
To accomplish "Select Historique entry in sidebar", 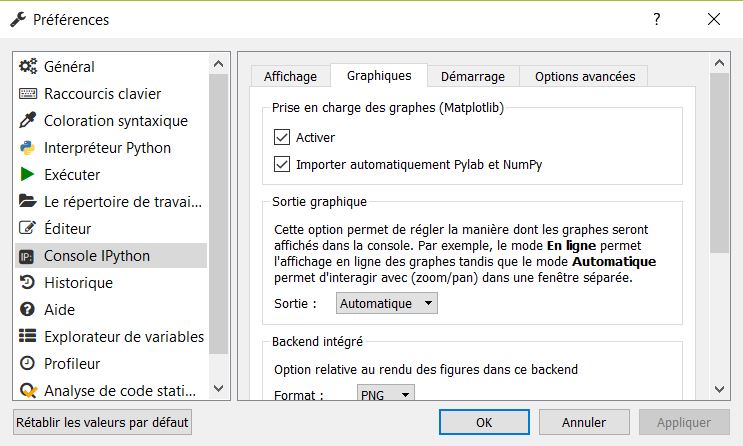I will pyautogui.click(x=111, y=282).
